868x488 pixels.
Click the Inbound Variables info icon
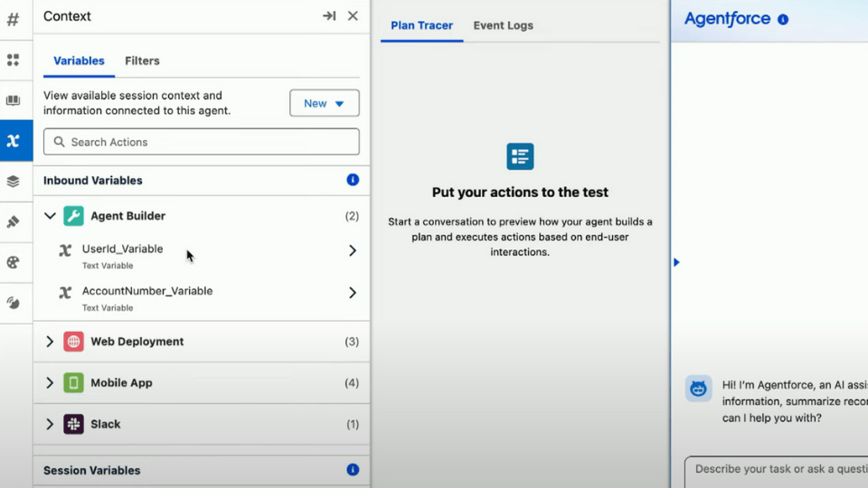click(x=353, y=180)
